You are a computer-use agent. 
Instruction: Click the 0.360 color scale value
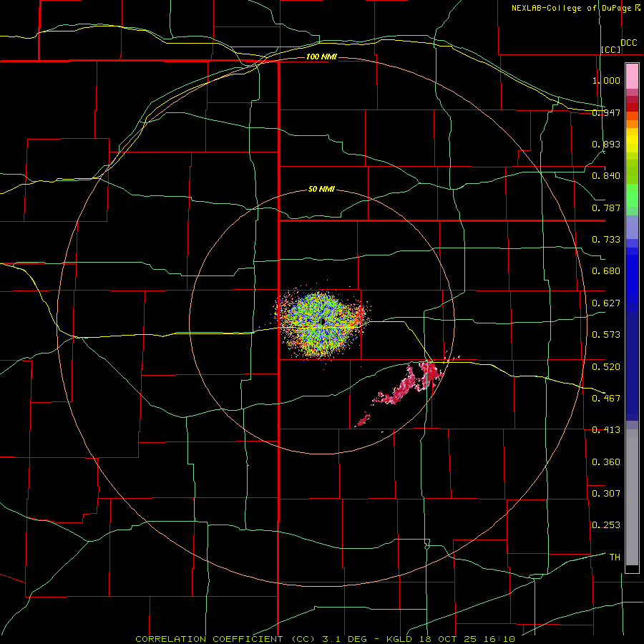pos(606,462)
